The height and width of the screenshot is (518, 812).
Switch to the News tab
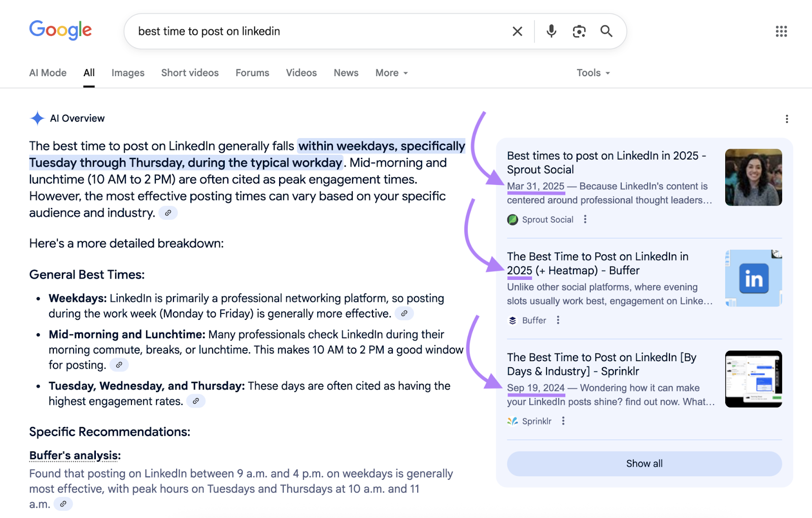coord(346,73)
